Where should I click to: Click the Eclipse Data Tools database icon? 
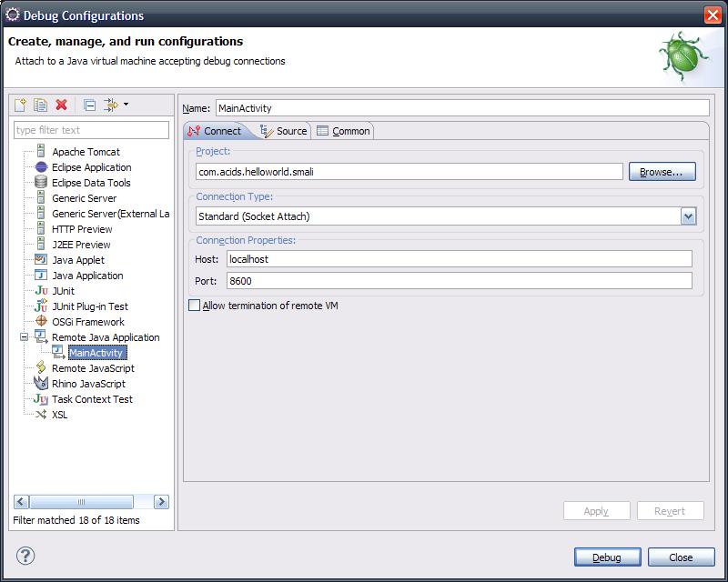pyautogui.click(x=41, y=182)
